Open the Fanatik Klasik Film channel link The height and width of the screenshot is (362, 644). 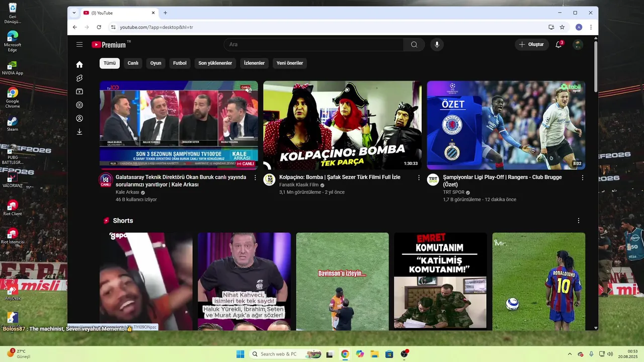(299, 185)
